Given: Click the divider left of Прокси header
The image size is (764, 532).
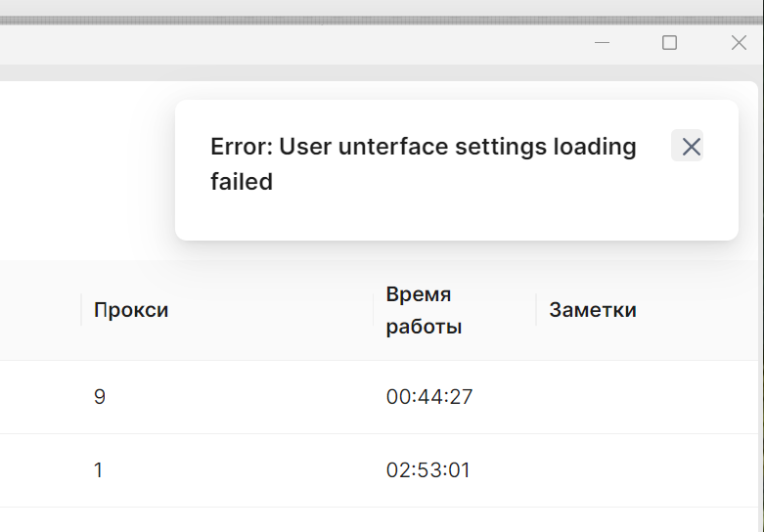Looking at the screenshot, I should tap(81, 310).
